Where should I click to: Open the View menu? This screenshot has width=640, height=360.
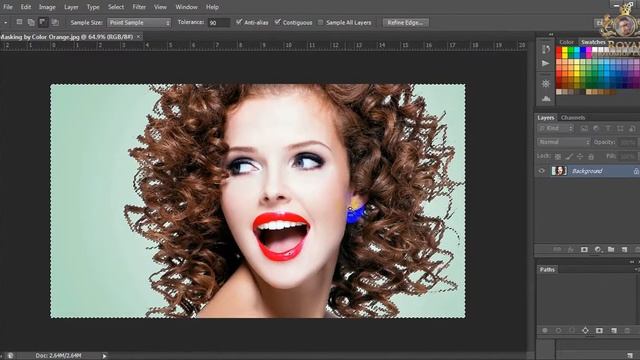(160, 7)
